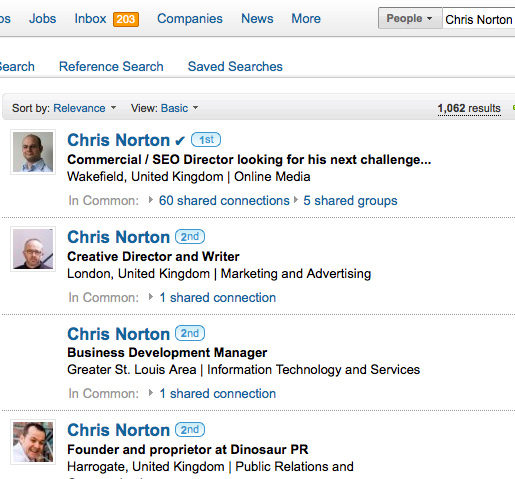Open the More menu item
This screenshot has height=479, width=515.
[306, 19]
